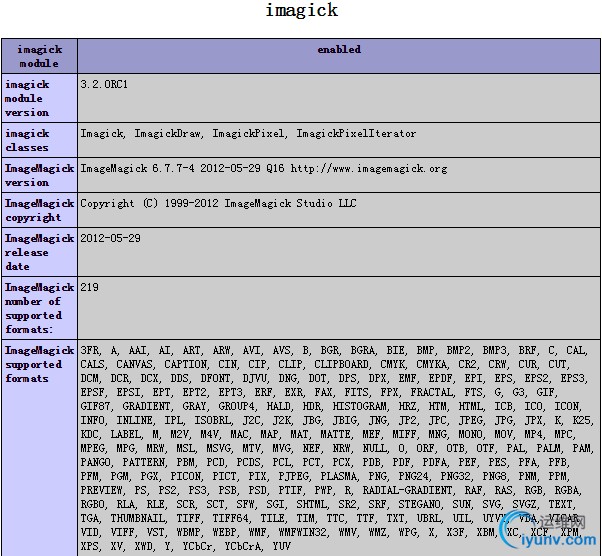
Task: Click the 'ISOBRL' format entry
Action: (212, 420)
